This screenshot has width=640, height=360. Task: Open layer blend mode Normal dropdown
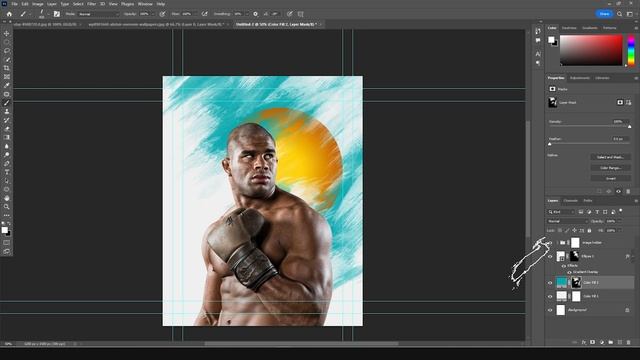pos(567,221)
